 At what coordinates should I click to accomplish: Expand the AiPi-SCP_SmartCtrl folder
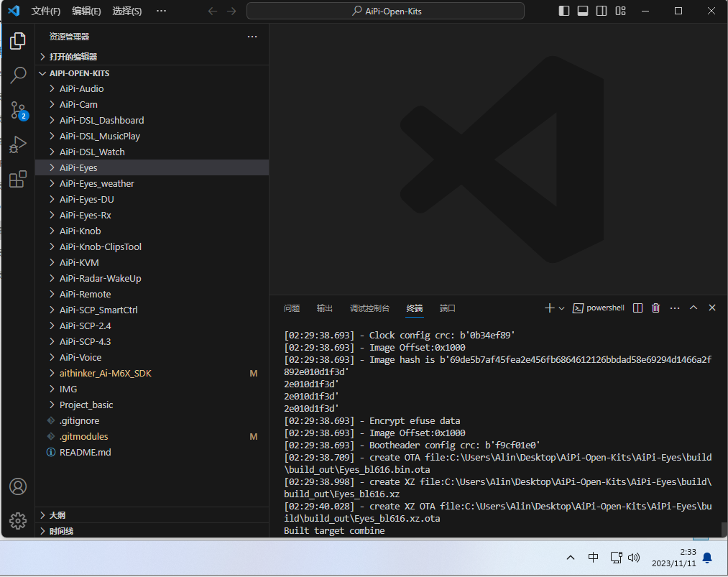[x=152, y=310]
